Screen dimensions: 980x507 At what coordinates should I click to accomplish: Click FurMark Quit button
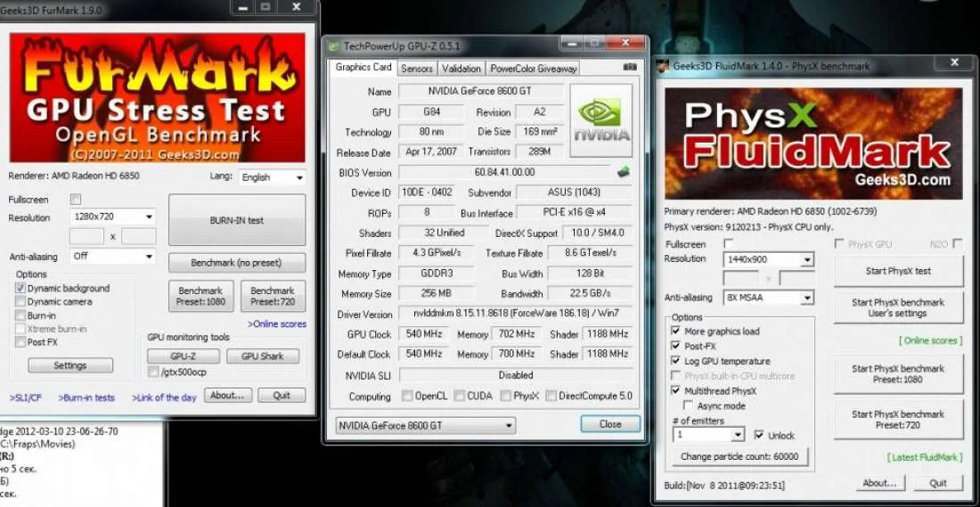[x=282, y=395]
